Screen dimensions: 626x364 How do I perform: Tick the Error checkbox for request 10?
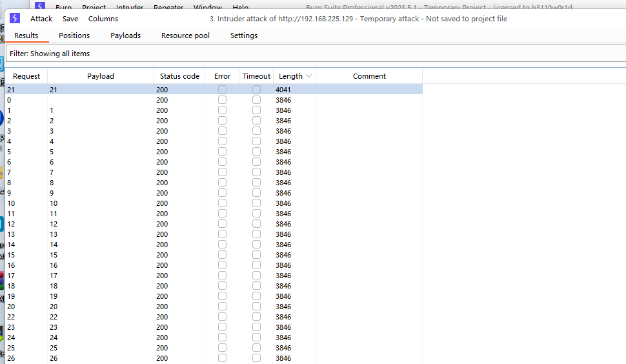click(222, 203)
